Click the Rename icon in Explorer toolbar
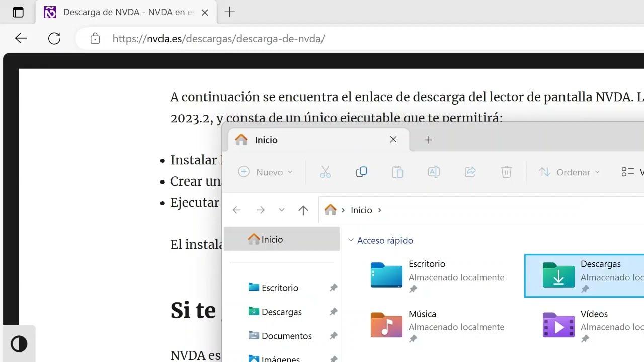The height and width of the screenshot is (362, 644). [434, 172]
